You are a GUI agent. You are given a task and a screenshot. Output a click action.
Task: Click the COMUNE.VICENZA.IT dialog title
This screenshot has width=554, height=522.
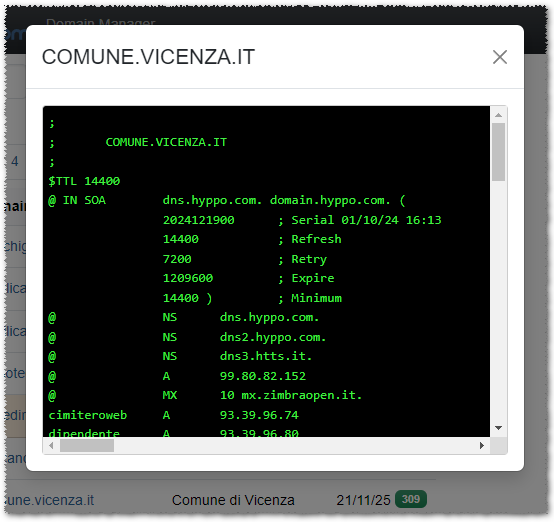[148, 57]
